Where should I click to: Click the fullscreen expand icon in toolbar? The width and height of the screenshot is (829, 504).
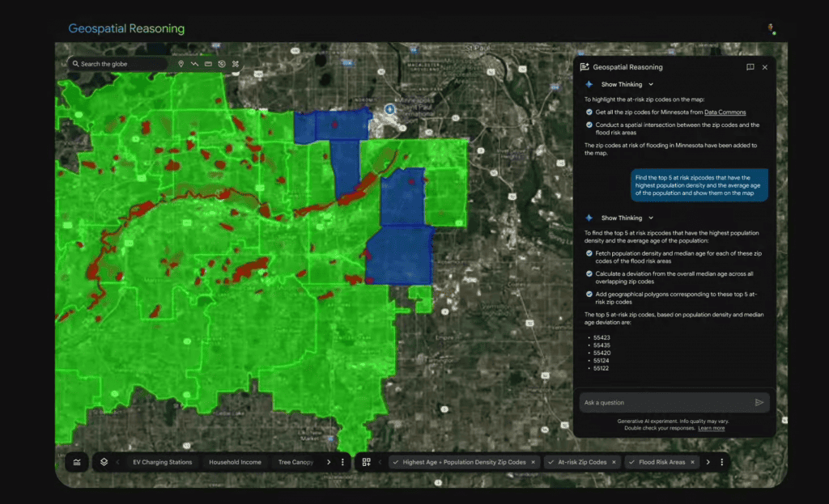click(236, 64)
